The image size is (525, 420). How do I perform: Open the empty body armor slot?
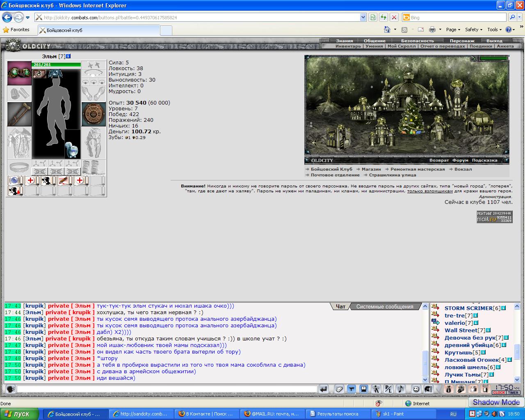click(x=19, y=143)
